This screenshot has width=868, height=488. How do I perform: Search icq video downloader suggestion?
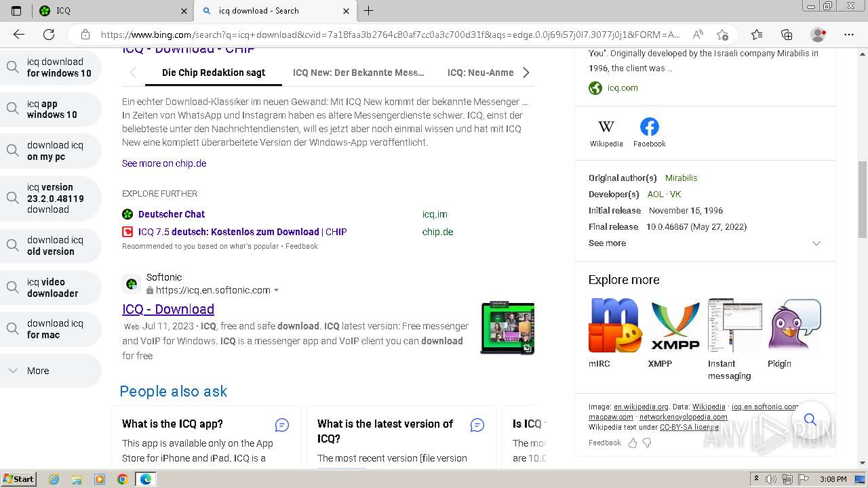click(51, 288)
